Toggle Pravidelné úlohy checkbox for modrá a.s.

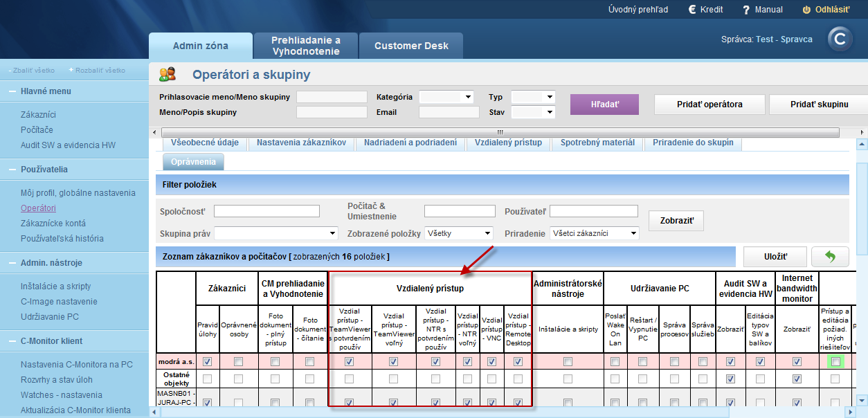[x=207, y=361]
